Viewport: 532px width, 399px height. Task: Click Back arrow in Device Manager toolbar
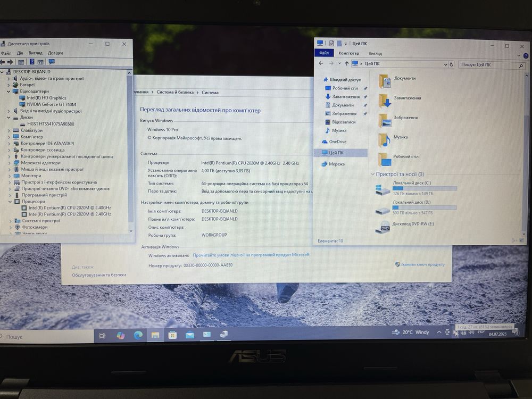coord(2,62)
